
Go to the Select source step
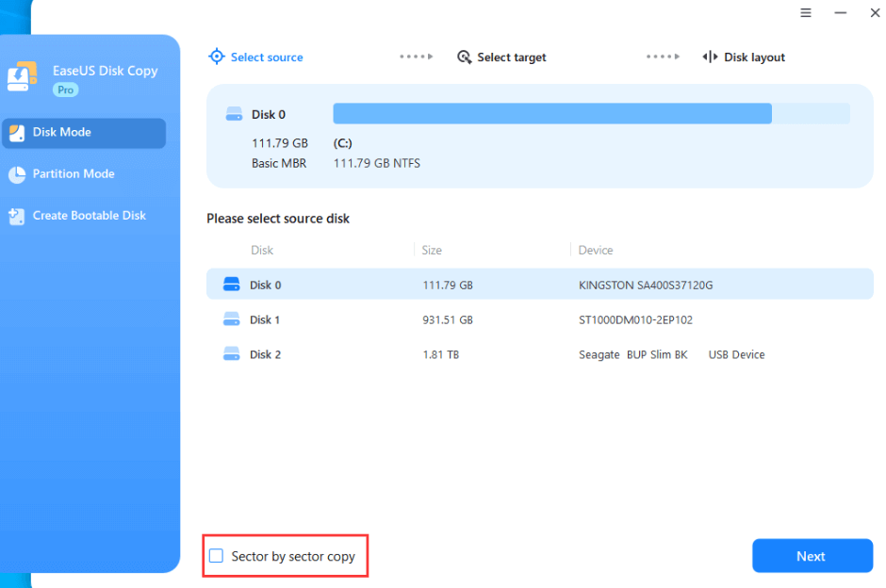coord(255,57)
